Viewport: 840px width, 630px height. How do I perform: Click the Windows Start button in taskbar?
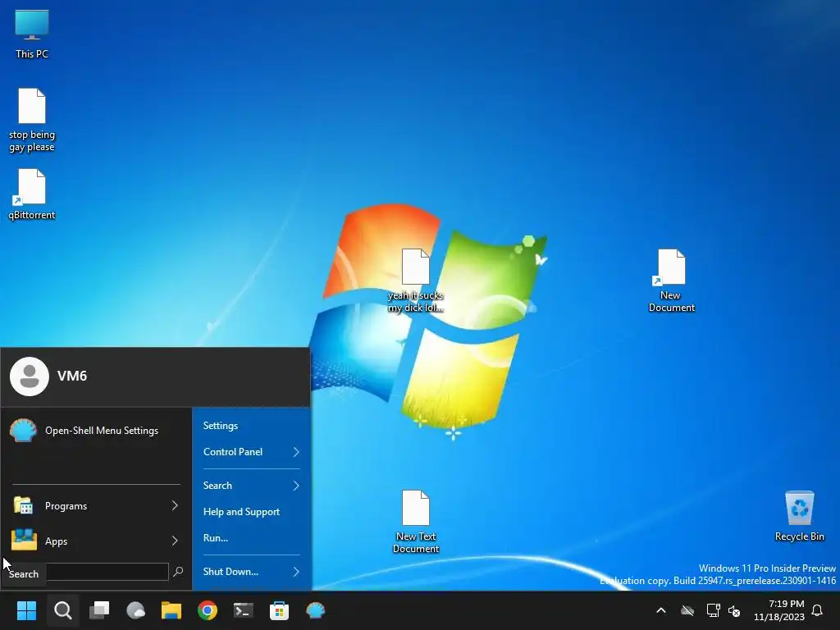[26, 610]
